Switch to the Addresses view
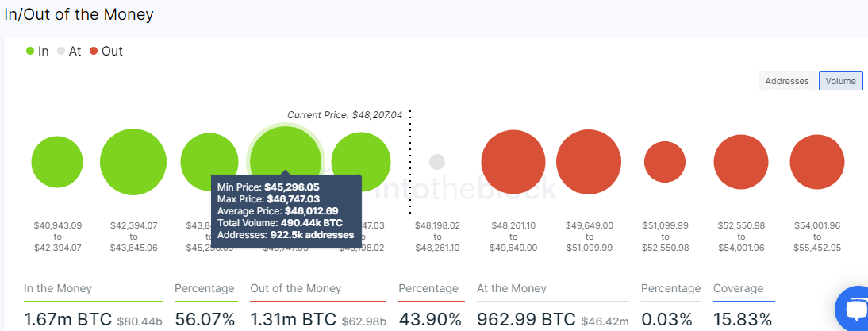The image size is (868, 331). [786, 81]
